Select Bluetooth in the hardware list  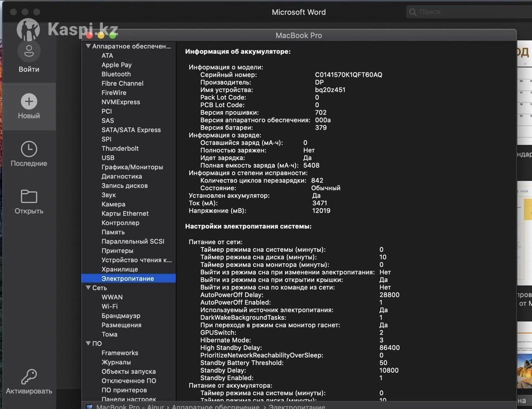(116, 74)
